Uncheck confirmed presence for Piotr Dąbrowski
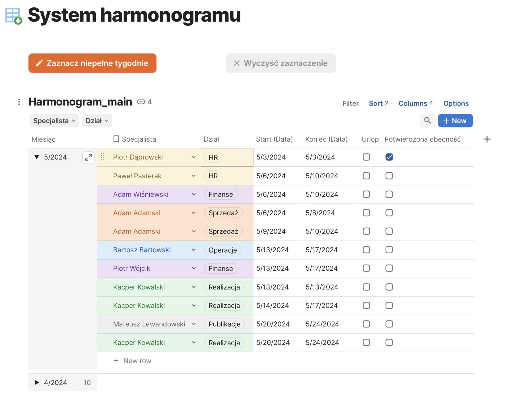This screenshot has width=532, height=393. pos(389,157)
